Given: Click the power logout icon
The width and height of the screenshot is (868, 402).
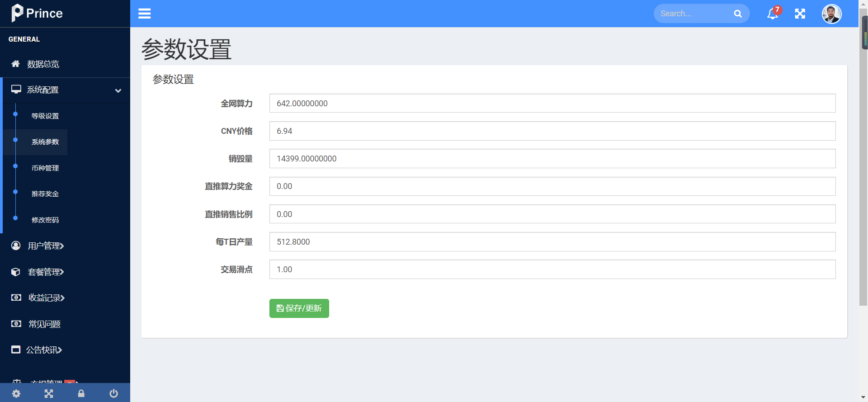Looking at the screenshot, I should coord(114,393).
